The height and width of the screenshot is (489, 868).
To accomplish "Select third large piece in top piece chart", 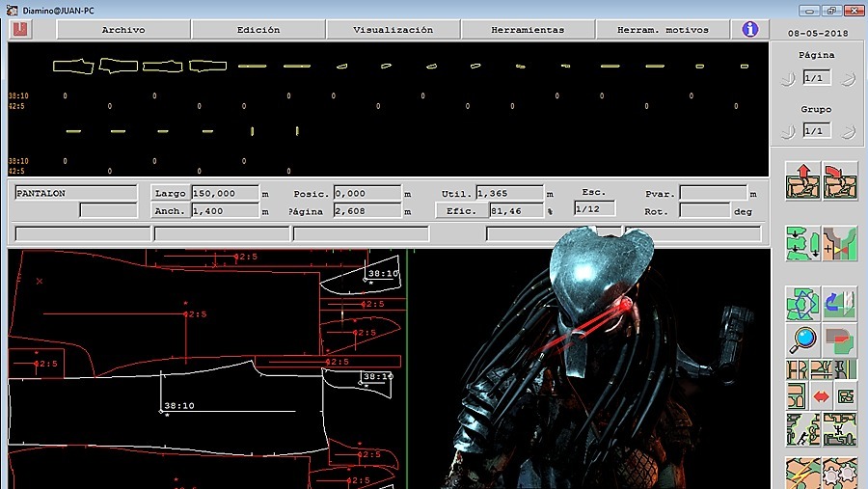I will 163,67.
